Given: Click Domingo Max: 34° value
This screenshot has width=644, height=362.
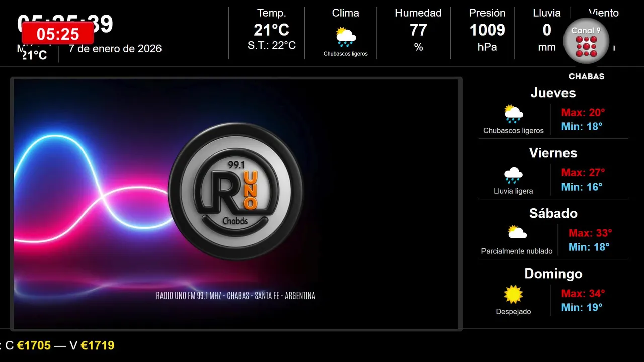Looking at the screenshot, I should click(583, 294).
